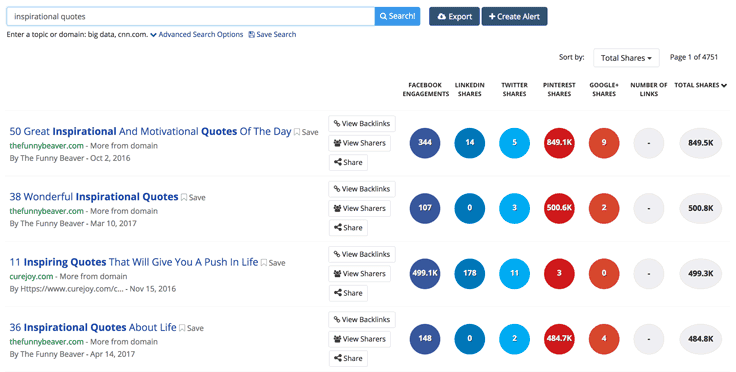Click thefunnybeaver.com domain under 50 Great article
Screen dimensions: 736x372
46,145
